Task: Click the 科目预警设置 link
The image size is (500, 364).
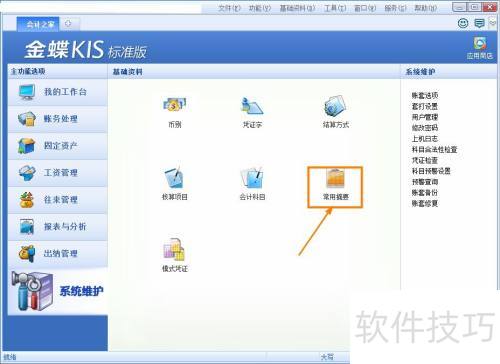Action: click(x=431, y=171)
